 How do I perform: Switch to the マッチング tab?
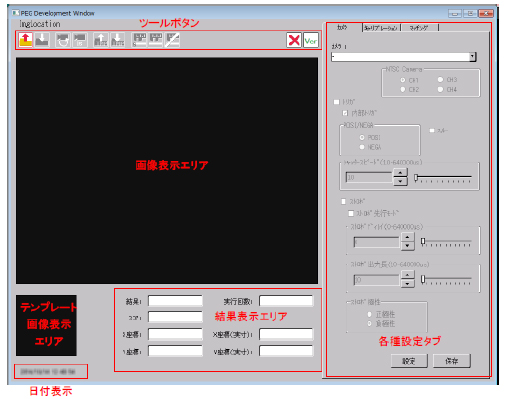(x=419, y=28)
